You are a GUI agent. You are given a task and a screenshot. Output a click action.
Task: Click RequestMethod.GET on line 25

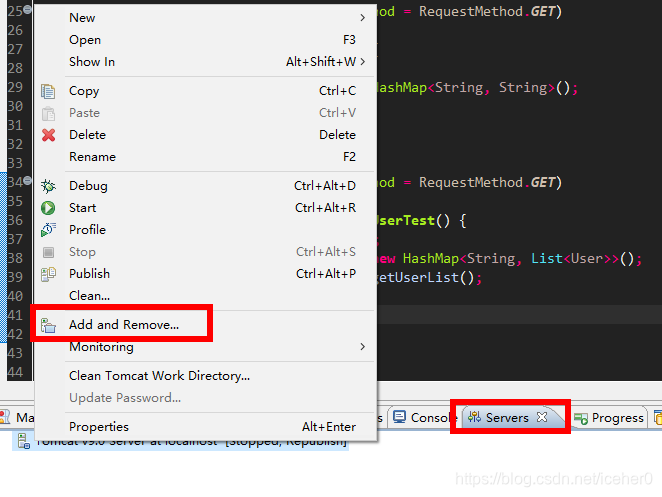coord(487,11)
